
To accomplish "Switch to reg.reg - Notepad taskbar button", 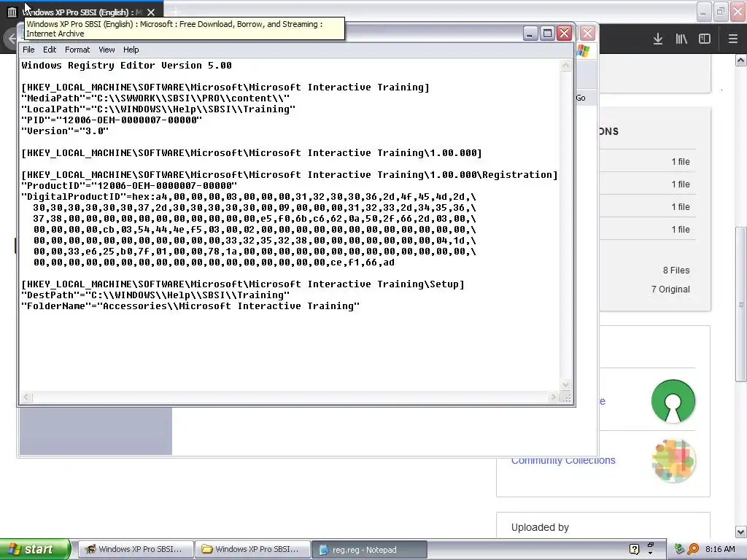I will point(369,550).
